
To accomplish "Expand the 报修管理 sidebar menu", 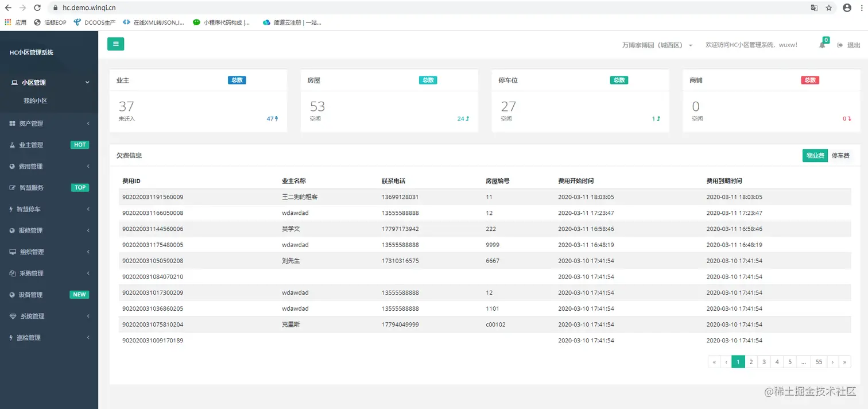I will pos(49,230).
